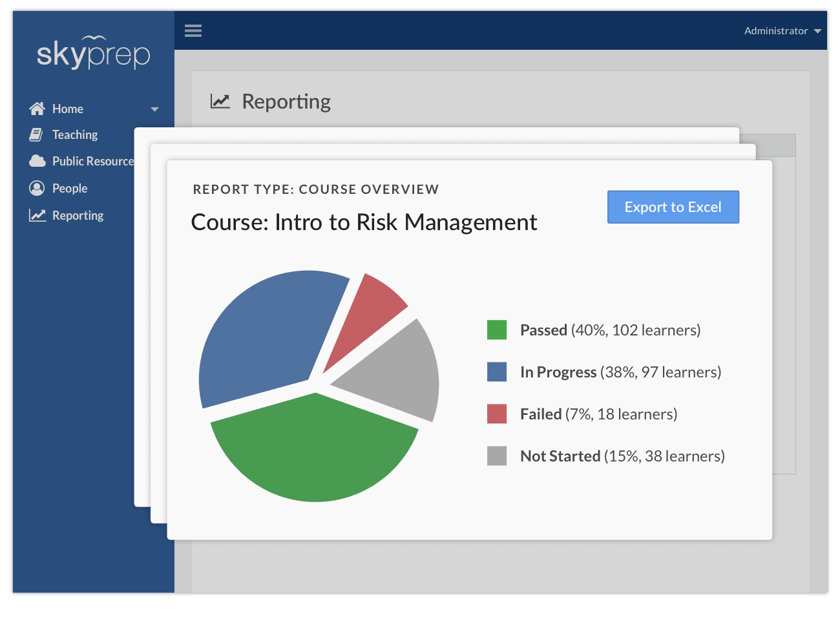The width and height of the screenshot is (840, 634).
Task: Open the sidebar hamburger menu
Action: 193,30
